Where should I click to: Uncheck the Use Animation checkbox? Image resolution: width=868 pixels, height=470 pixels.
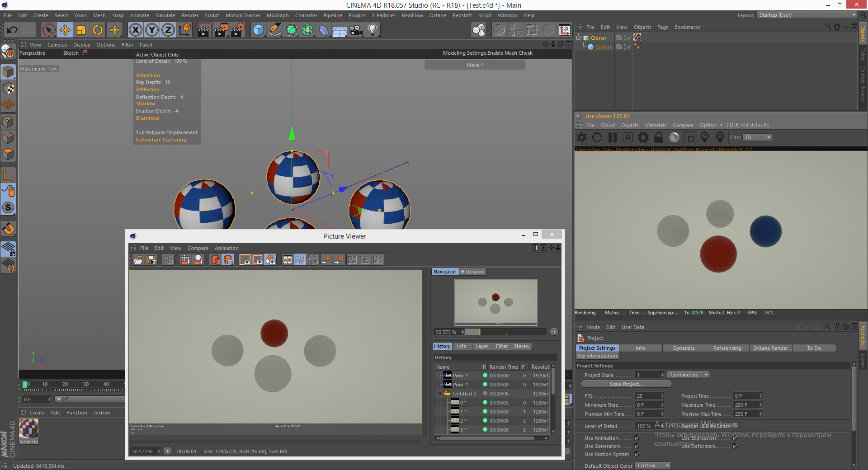637,437
